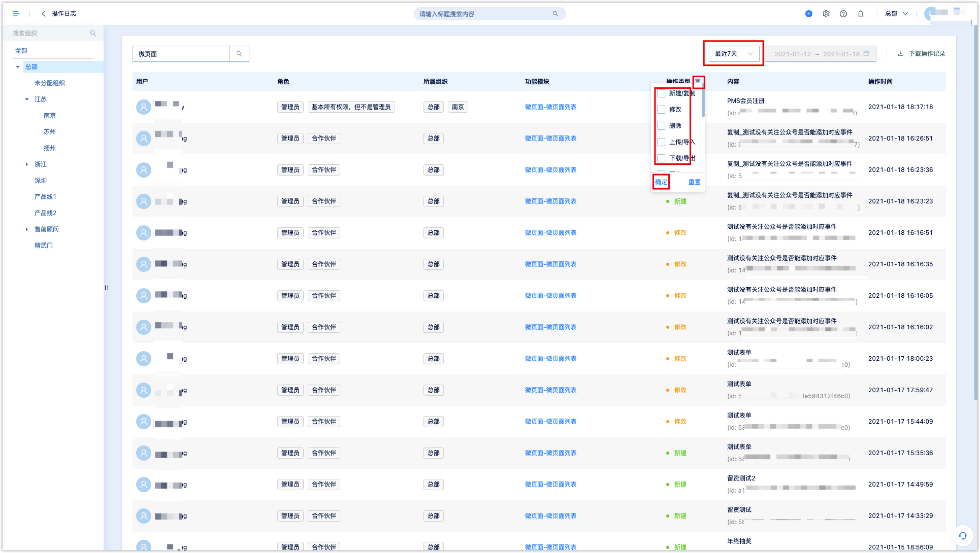Open the help question mark icon
This screenshot has width=980, height=553.
point(843,14)
